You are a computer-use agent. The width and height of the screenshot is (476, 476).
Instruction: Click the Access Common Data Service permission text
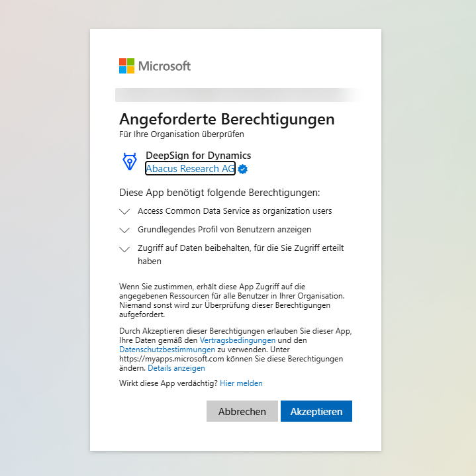coord(234,211)
